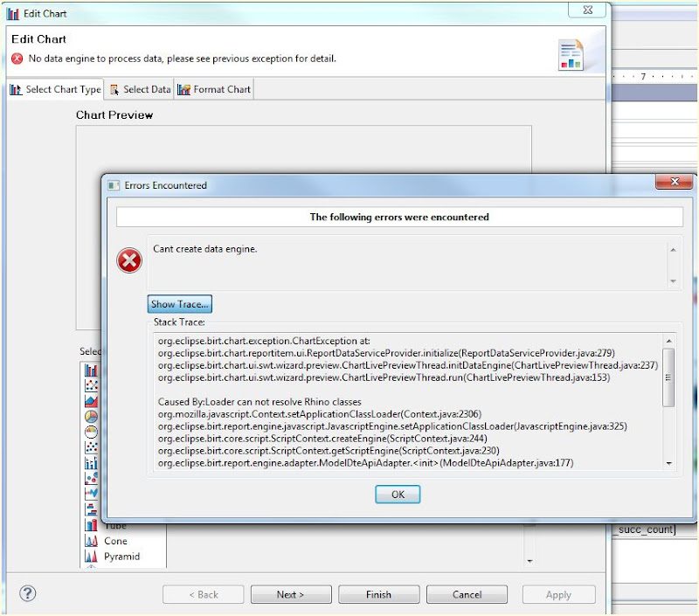The width and height of the screenshot is (699, 616).
Task: Click Cancel in Edit Chart wizard
Action: point(467,595)
